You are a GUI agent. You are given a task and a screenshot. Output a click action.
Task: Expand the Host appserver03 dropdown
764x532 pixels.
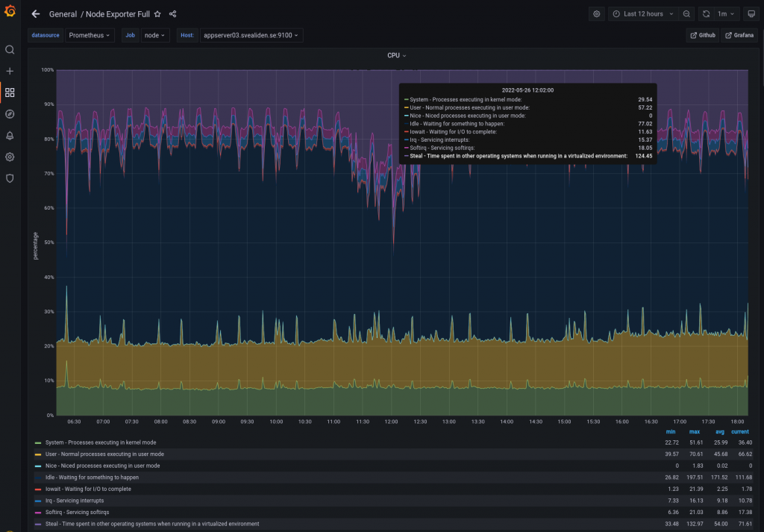251,35
